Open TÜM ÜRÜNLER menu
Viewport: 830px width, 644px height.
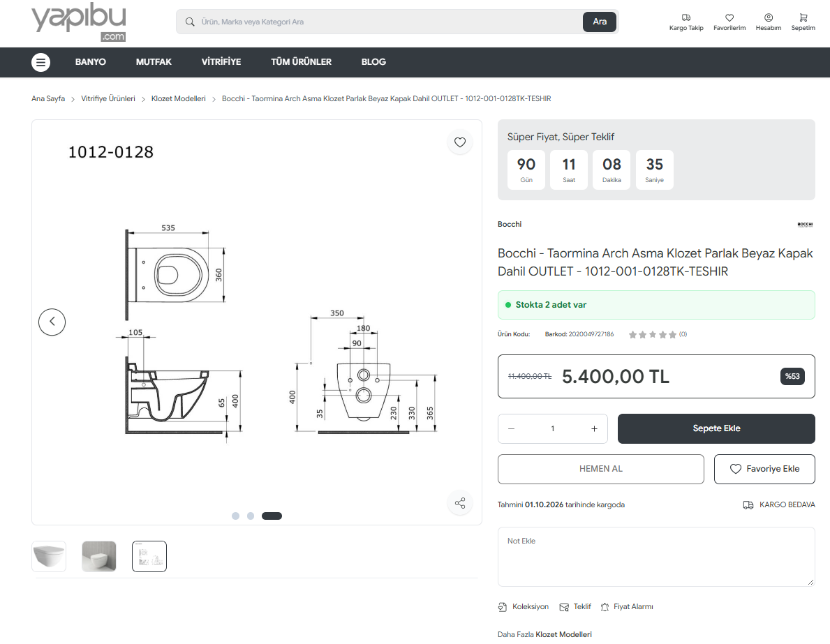coord(301,62)
